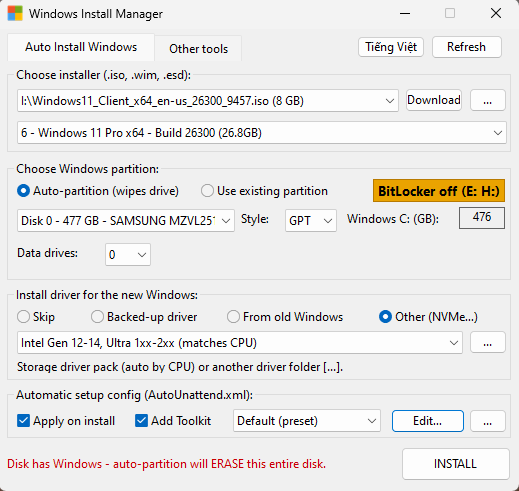Viewport: 519px width, 491px height.
Task: Switch to the Auto Install Windows tab
Action: pyautogui.click(x=81, y=47)
